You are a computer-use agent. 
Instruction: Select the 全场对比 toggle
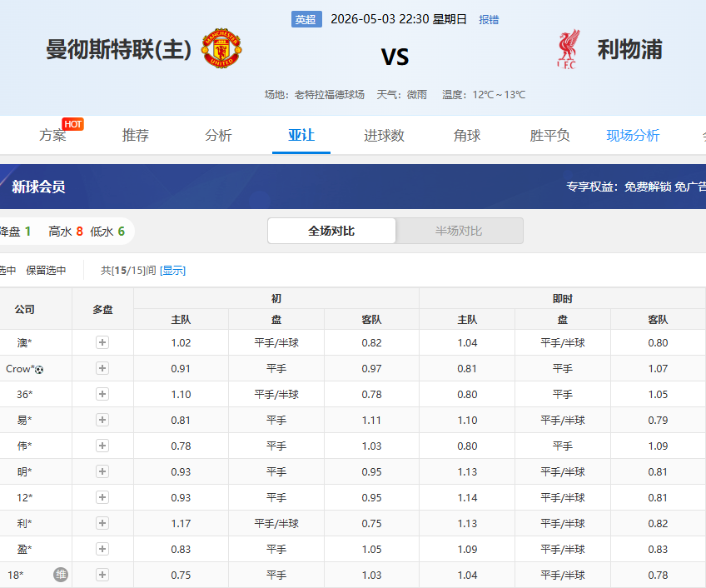pyautogui.click(x=332, y=231)
